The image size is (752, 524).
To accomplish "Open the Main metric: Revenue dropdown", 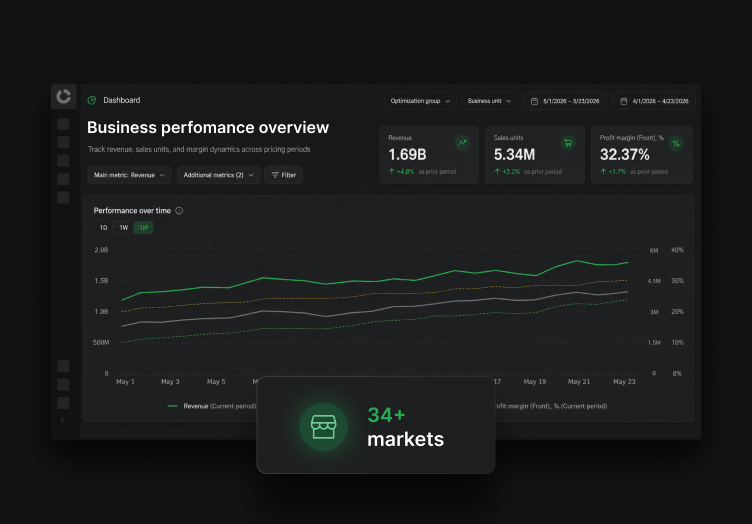I will 129,175.
